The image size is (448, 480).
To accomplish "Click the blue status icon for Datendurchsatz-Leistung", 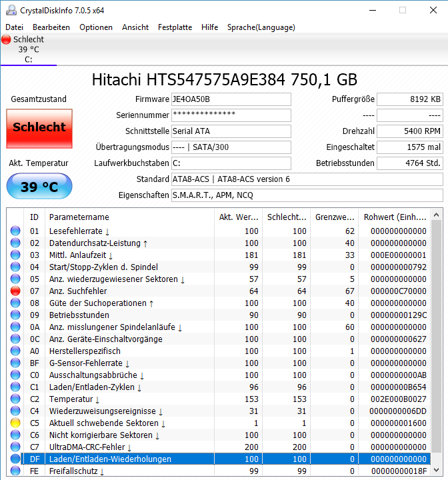I will (x=15, y=243).
